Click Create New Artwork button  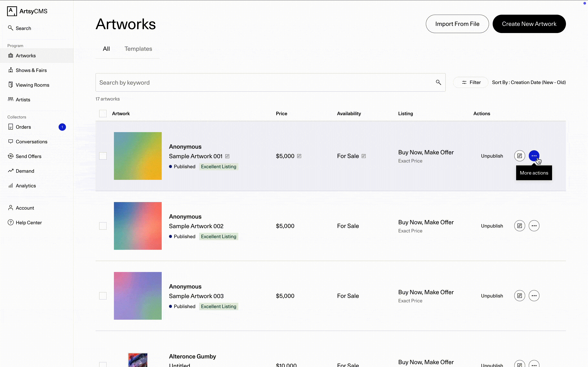coord(529,24)
